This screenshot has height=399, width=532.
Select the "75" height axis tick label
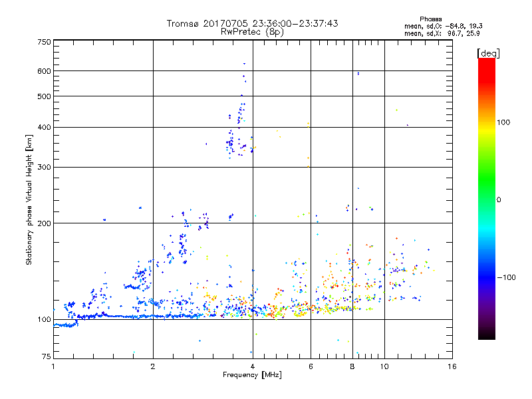point(47,356)
